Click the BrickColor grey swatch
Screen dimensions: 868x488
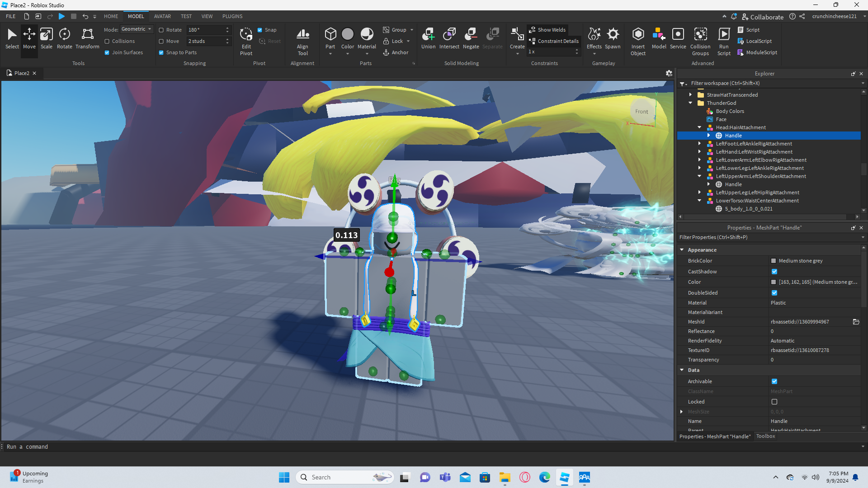774,261
